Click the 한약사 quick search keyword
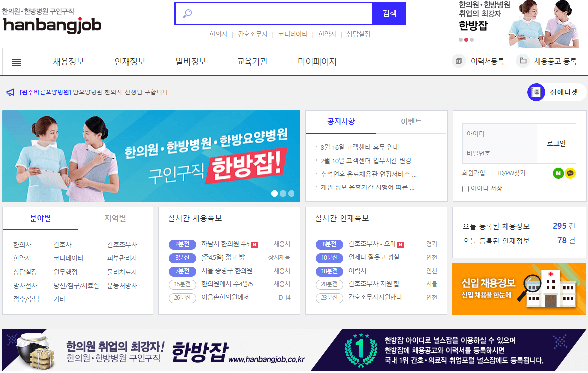The width and height of the screenshot is (588, 373). click(x=327, y=34)
